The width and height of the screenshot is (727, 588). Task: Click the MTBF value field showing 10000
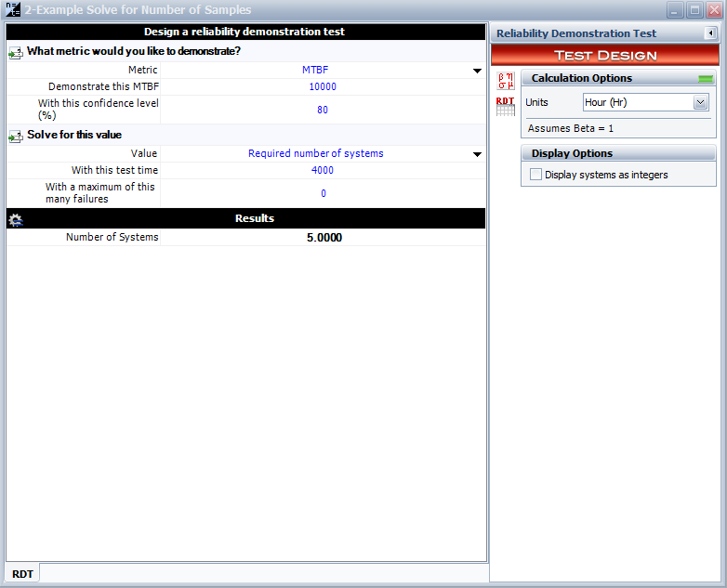(323, 87)
